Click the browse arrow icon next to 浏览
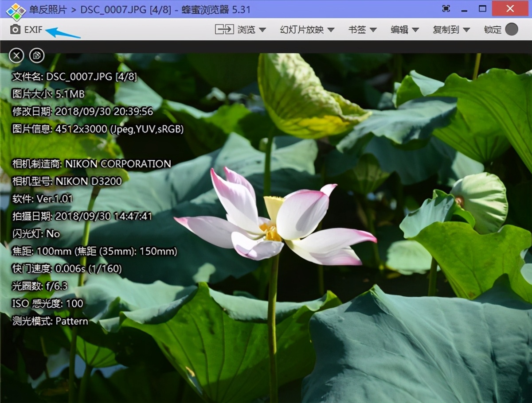Screen dimensions: 532x403 [x=224, y=30]
